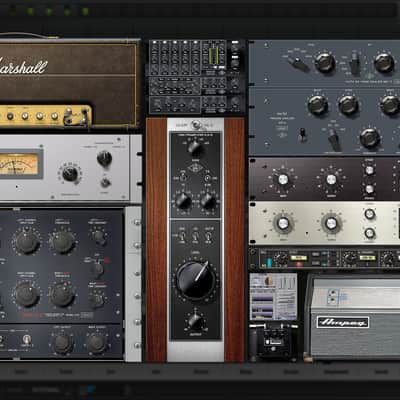The height and width of the screenshot is (400, 400).
Task: Turn the left output knob on the dark blue compressor's bottom strip
Action: [63, 343]
